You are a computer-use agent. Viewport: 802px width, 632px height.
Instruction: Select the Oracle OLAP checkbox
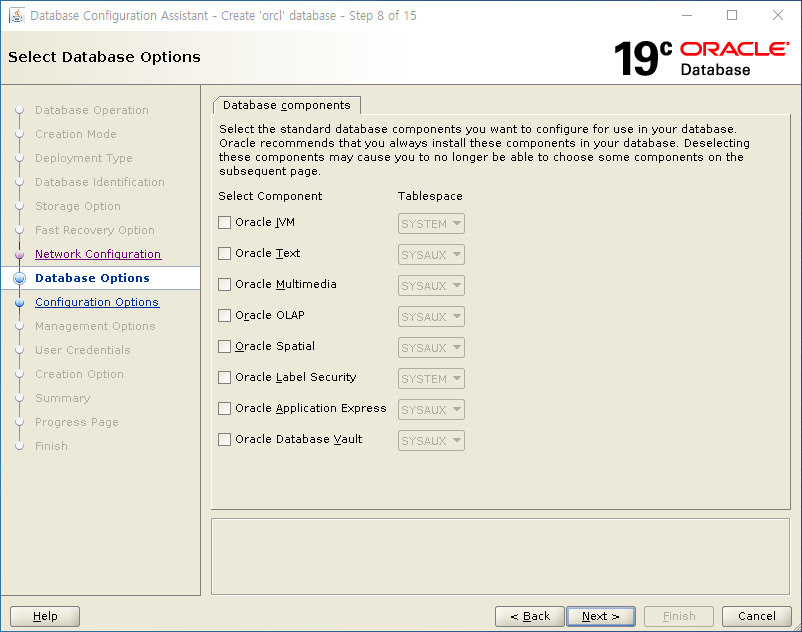pyautogui.click(x=225, y=315)
